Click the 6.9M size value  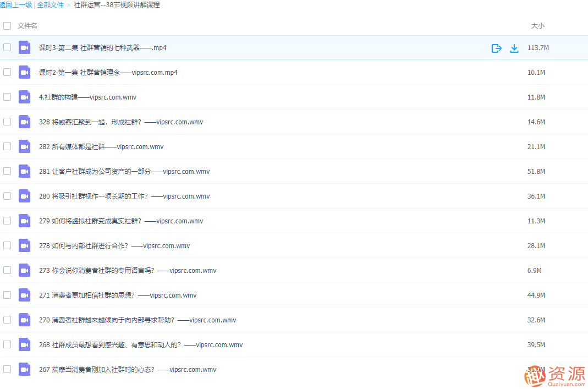[x=535, y=271]
